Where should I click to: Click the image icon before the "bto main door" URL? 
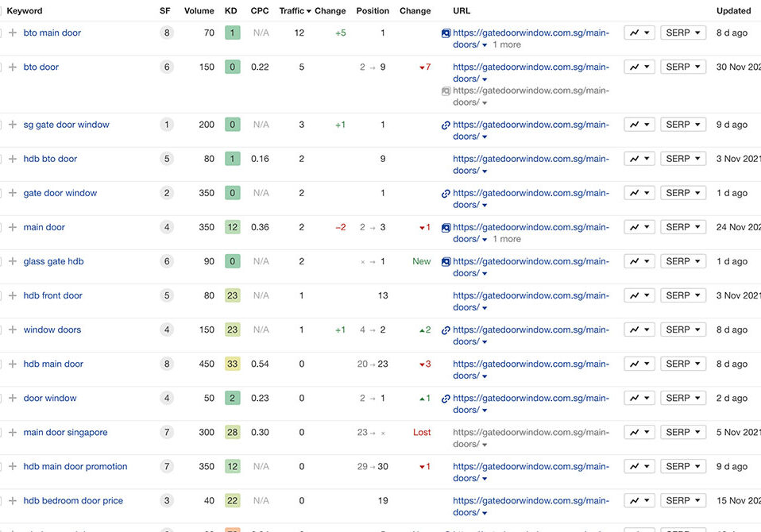coord(446,33)
